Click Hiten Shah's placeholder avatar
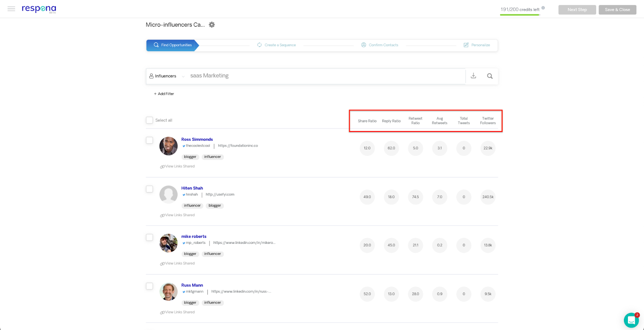 coord(168,195)
